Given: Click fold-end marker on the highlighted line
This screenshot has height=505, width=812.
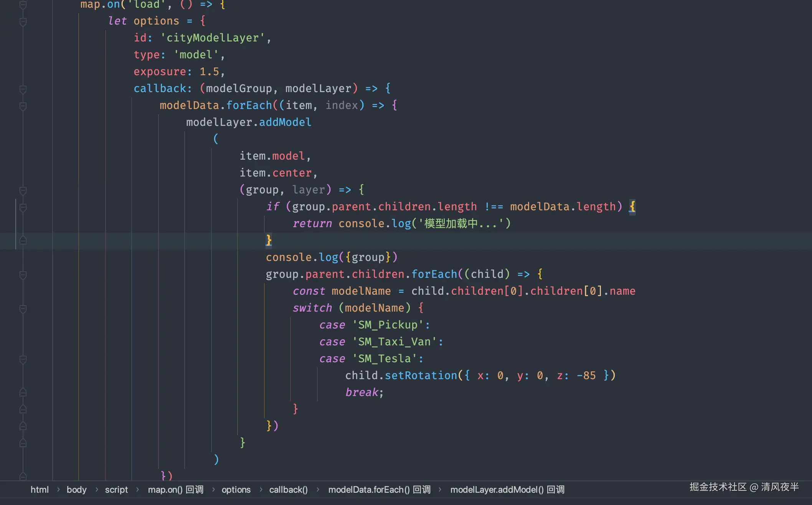Looking at the screenshot, I should point(23,241).
